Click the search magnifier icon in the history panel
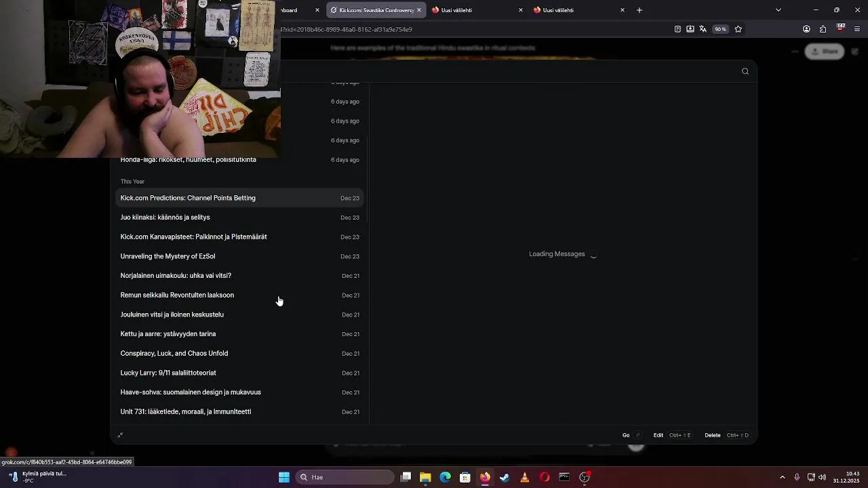Viewport: 868px width, 488px height. pyautogui.click(x=745, y=71)
